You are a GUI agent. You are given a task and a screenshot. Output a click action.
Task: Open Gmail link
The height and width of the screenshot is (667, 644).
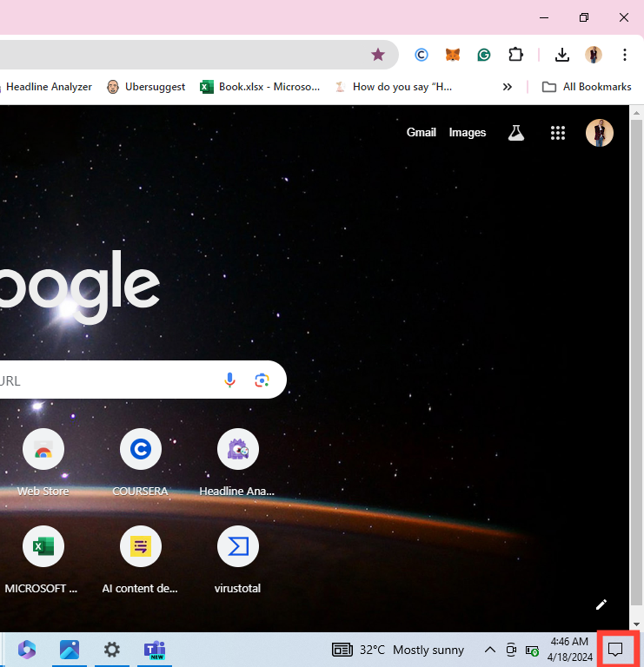pyautogui.click(x=421, y=132)
